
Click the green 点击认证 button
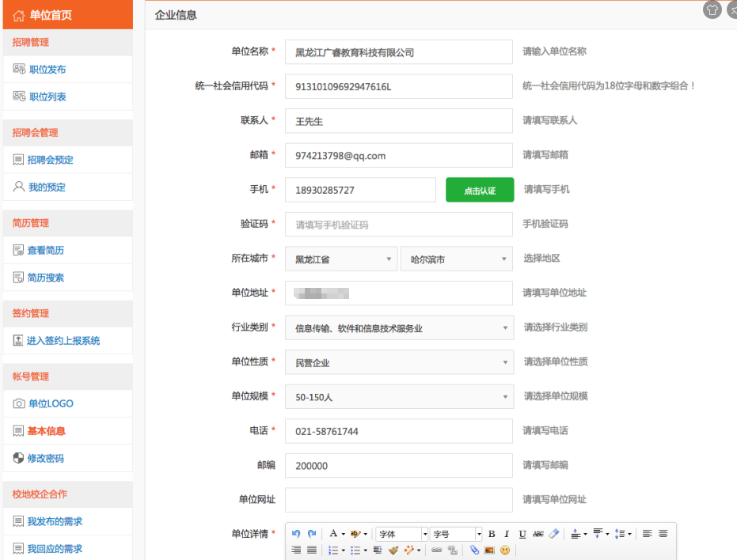(x=480, y=190)
